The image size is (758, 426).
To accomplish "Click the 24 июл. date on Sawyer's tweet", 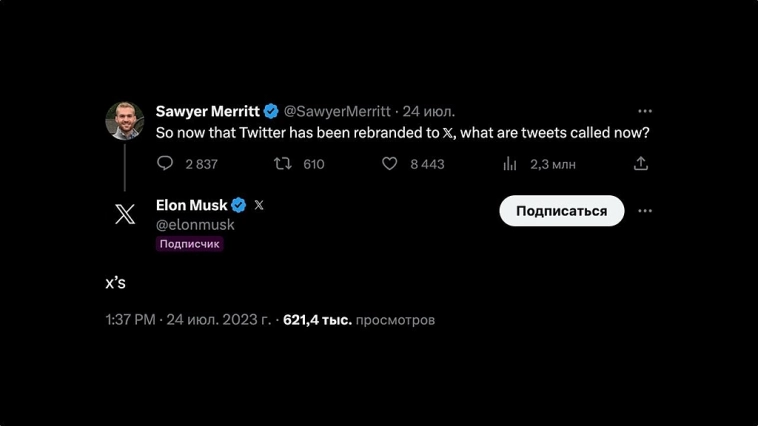I will pyautogui.click(x=429, y=111).
